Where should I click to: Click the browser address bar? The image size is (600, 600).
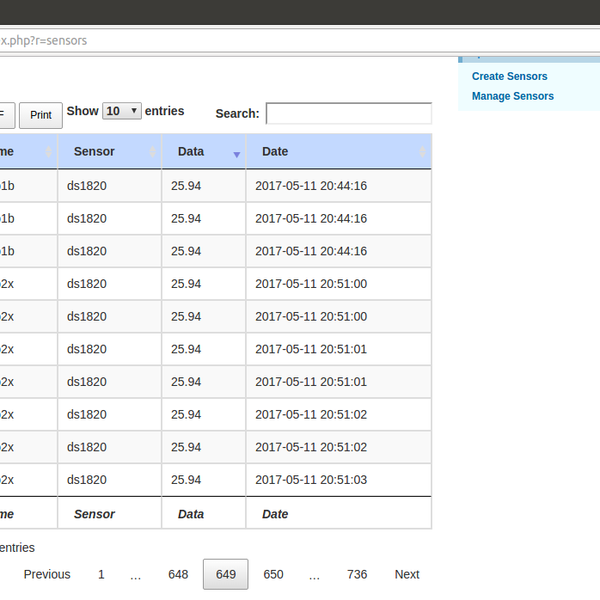pos(300,41)
